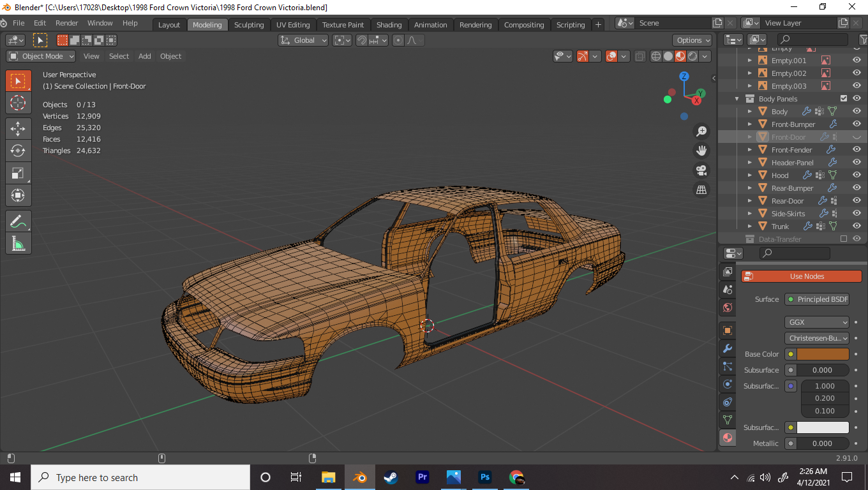Screen dimensions: 868x490
Task: Switch to the Shading workspace tab
Action: pyautogui.click(x=389, y=25)
